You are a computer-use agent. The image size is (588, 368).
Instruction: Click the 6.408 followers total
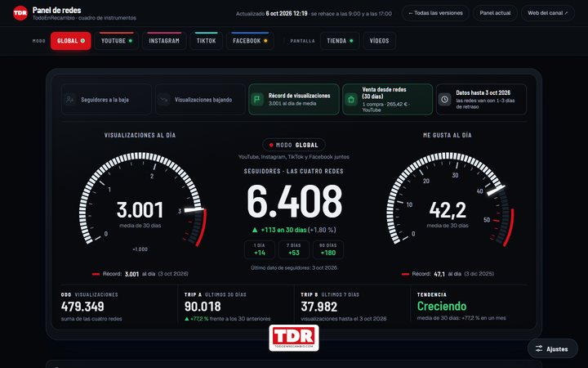click(294, 201)
